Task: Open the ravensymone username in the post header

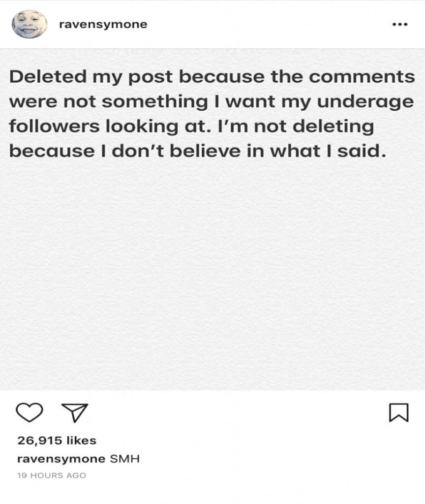Action: (103, 25)
